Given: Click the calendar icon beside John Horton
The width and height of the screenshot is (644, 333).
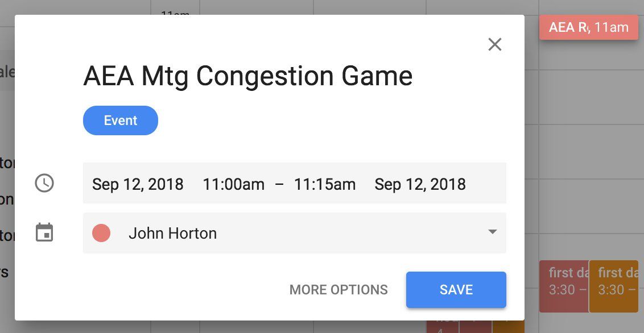Looking at the screenshot, I should click(x=44, y=233).
